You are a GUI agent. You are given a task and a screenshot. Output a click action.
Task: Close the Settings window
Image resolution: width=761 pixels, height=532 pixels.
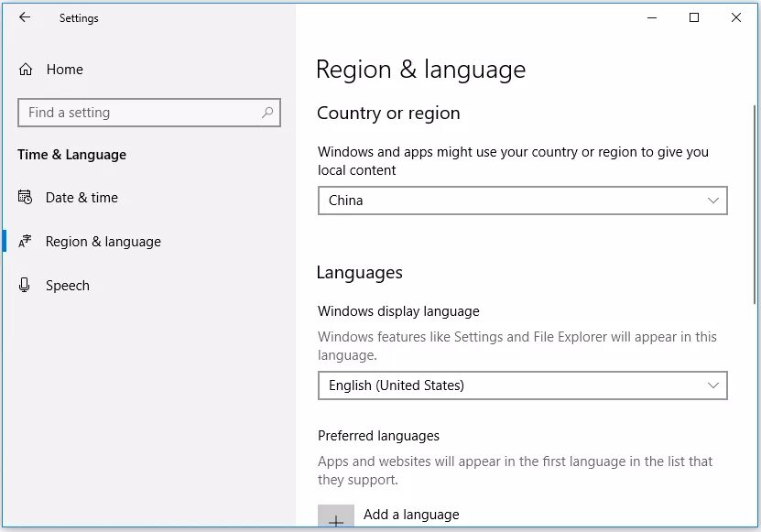[735, 18]
